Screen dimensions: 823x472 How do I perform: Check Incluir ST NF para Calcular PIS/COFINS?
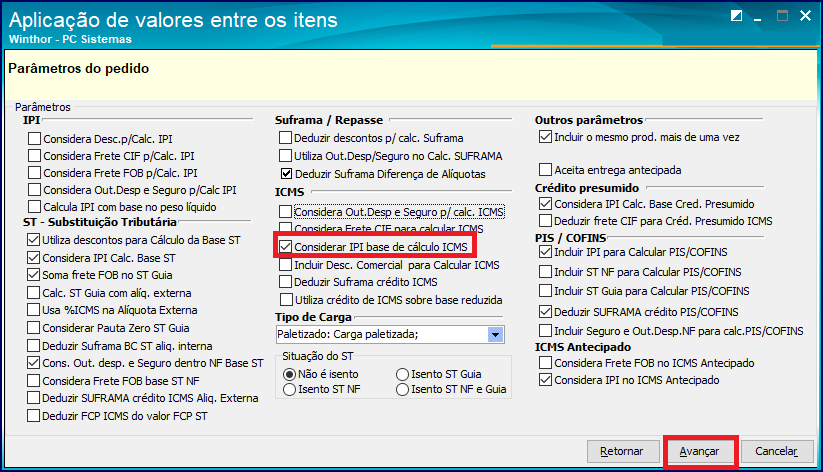[545, 272]
